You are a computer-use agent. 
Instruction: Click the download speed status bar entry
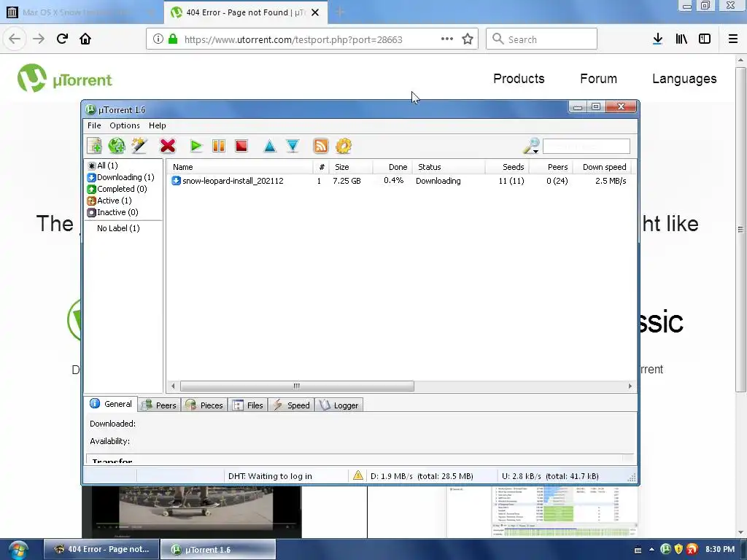[422, 475]
